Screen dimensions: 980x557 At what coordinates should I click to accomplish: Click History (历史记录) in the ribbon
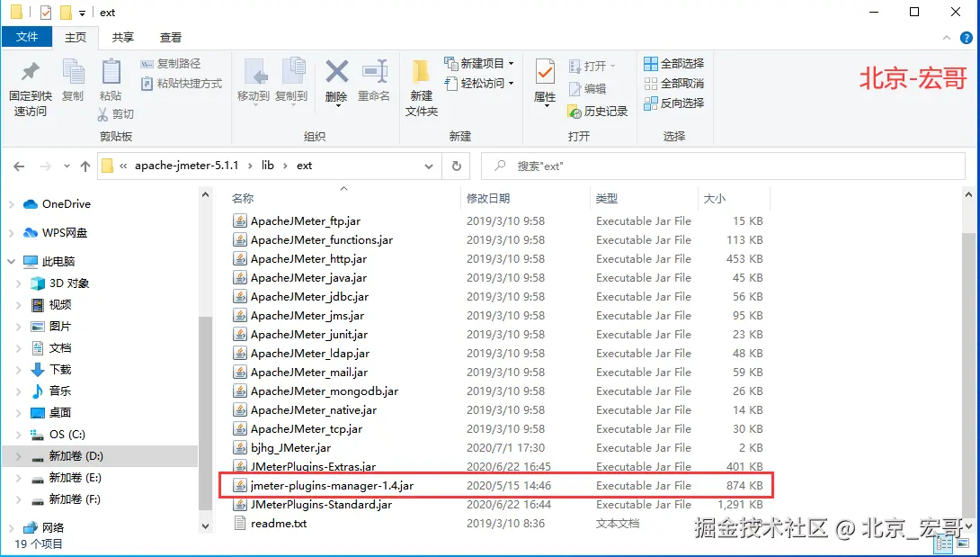[598, 112]
